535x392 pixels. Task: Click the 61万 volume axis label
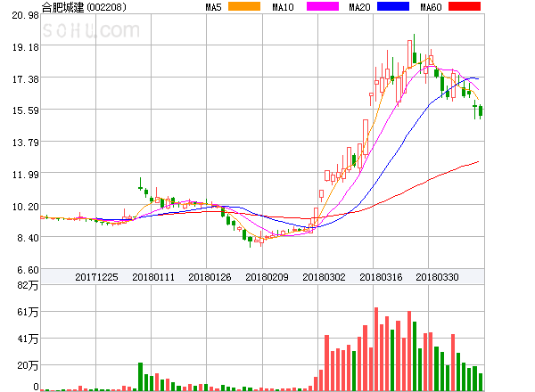(28, 312)
